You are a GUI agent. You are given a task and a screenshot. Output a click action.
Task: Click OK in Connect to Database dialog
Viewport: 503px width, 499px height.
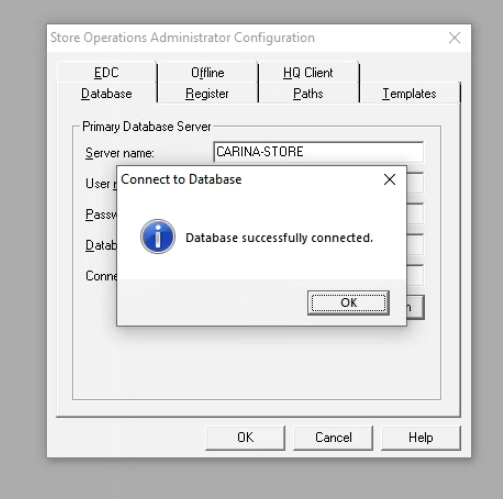coord(348,303)
